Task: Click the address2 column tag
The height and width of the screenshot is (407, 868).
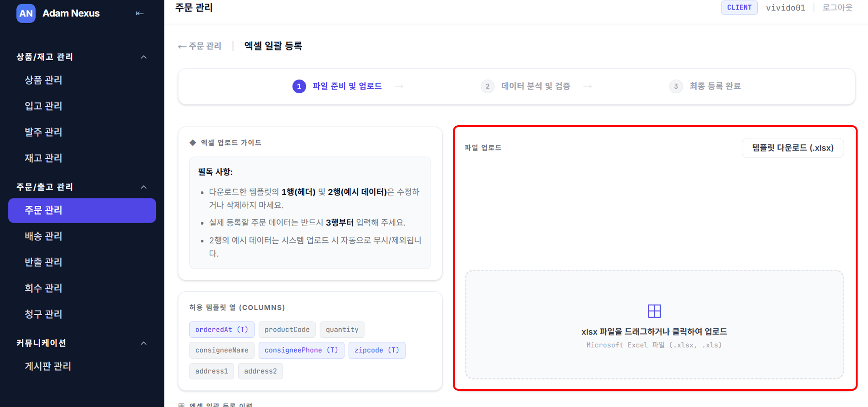Action: pos(260,371)
